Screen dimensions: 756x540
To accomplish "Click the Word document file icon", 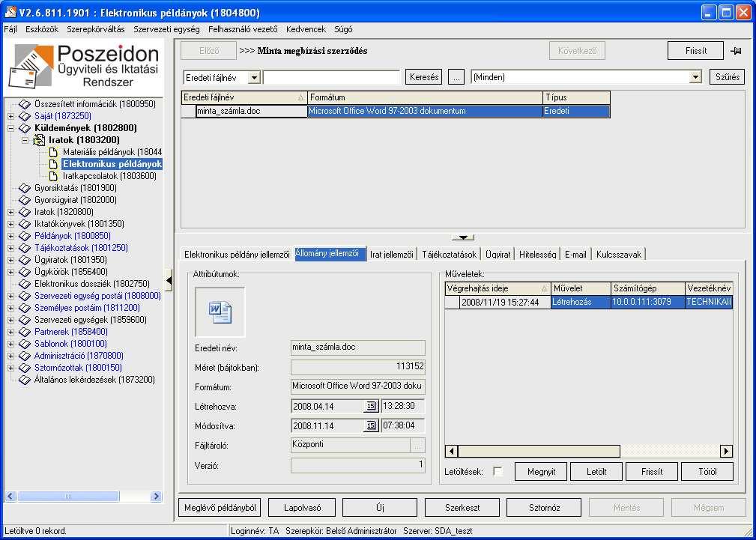I will 220,312.
